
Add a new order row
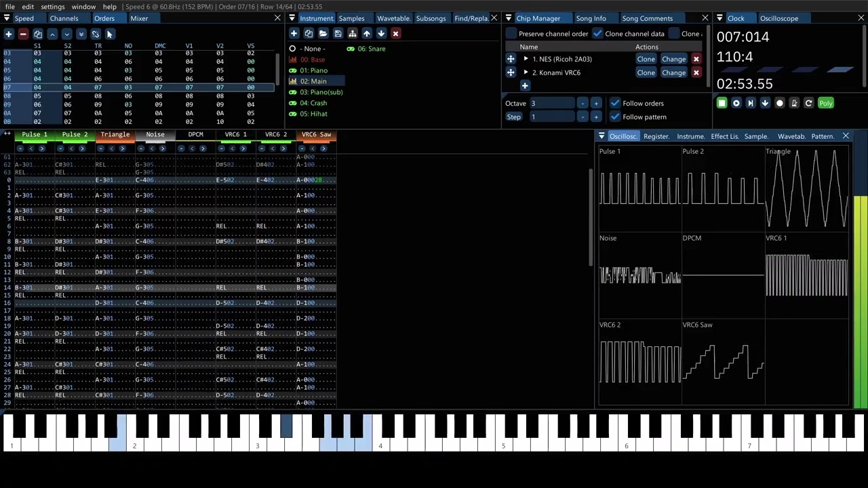(9, 34)
